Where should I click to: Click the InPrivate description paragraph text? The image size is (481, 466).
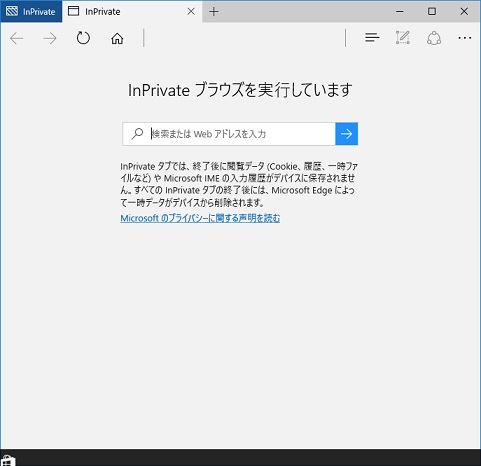pyautogui.click(x=239, y=184)
